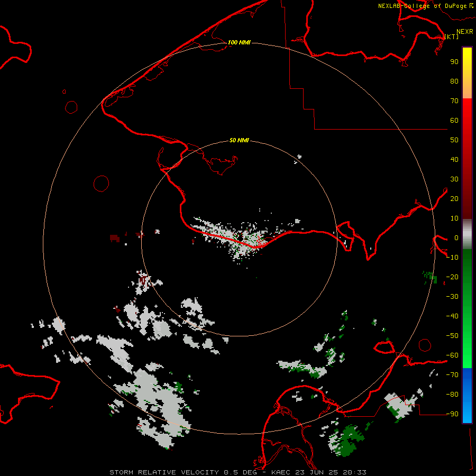The image size is (476, 476).
Task: Select the -70 scale label
Action: click(x=452, y=375)
